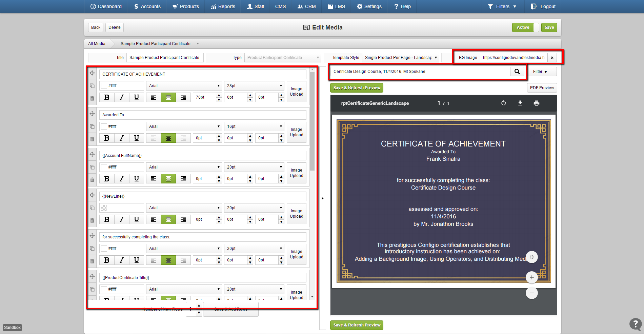Viewport: 644px width, 334px height.
Task: Toggle underline for {{NewLine}} row
Action: 137,219
